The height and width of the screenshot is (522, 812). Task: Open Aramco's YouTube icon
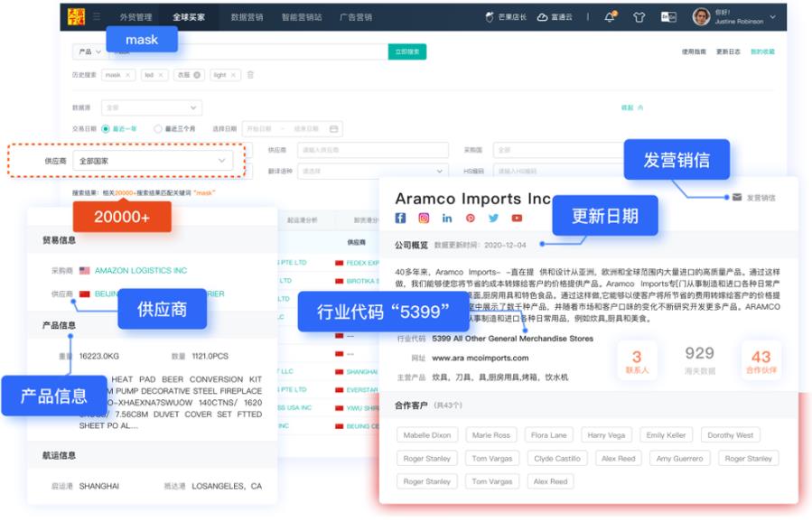tap(517, 218)
